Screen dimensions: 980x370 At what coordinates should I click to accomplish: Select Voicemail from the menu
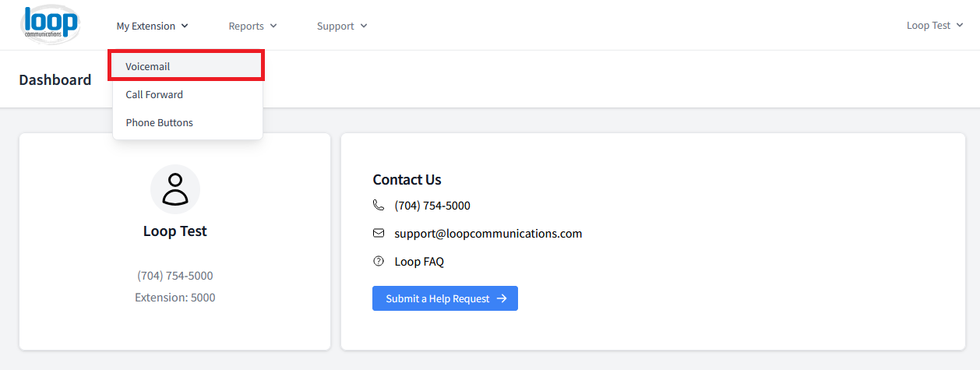[x=187, y=66]
